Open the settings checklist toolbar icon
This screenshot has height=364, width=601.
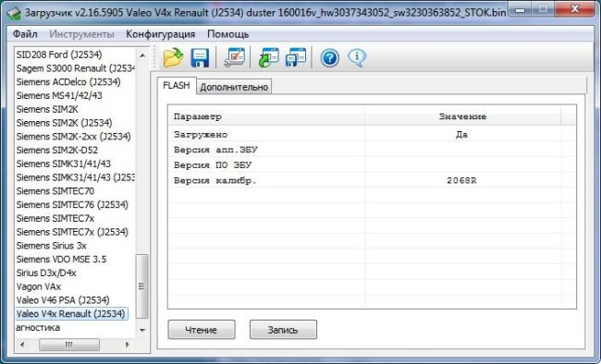click(x=234, y=57)
